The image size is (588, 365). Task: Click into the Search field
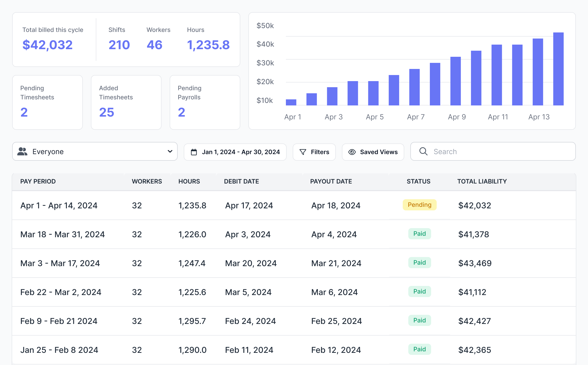coord(493,151)
